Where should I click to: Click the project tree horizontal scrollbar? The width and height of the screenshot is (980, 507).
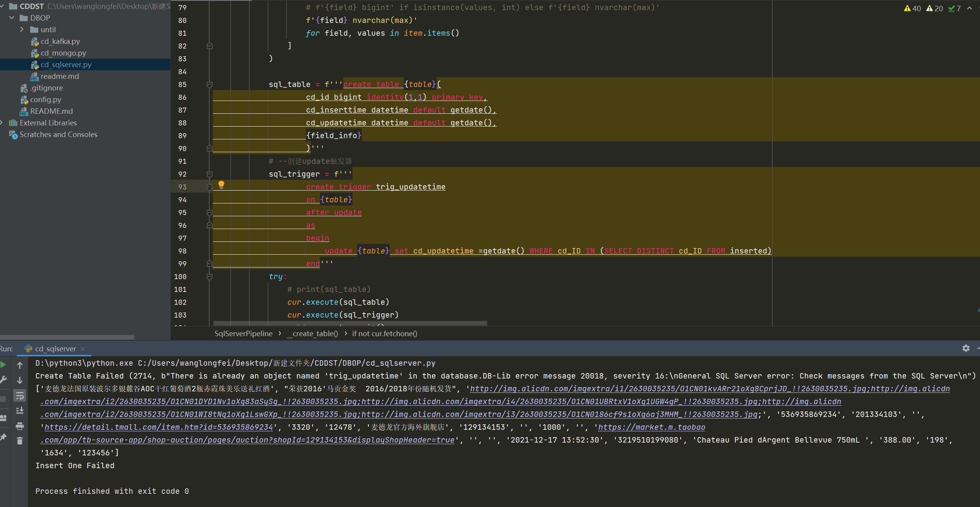(x=67, y=337)
